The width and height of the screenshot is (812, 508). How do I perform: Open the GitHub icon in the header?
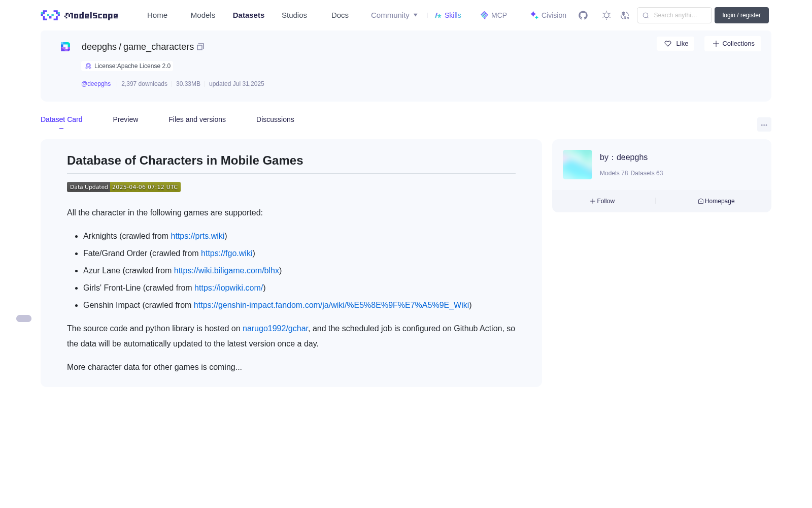click(583, 15)
